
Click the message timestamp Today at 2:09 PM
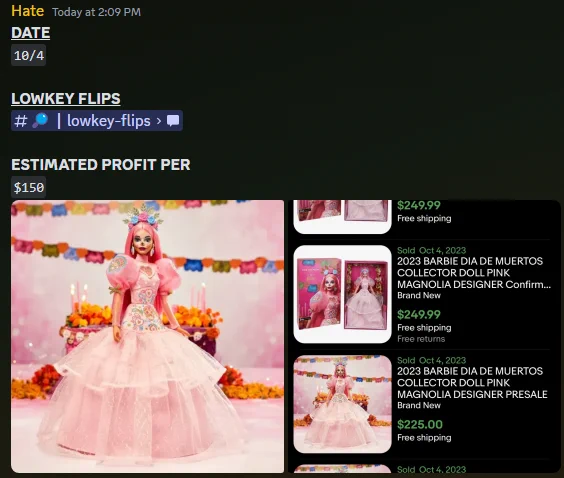[x=96, y=12]
